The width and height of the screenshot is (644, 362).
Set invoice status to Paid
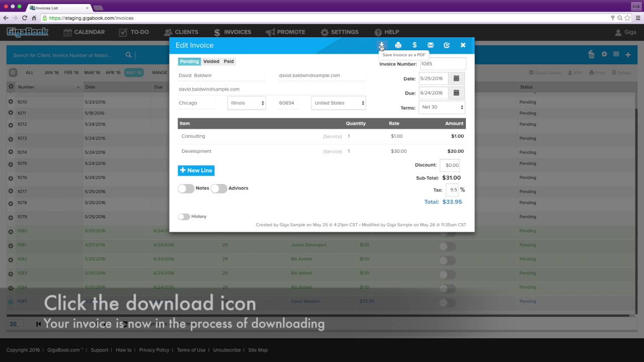[x=228, y=61]
